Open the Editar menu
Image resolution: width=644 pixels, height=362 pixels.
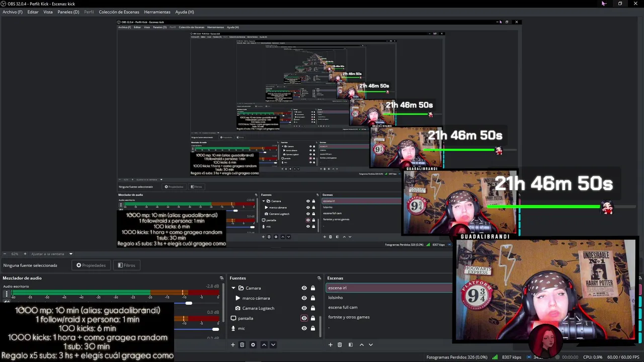pyautogui.click(x=33, y=12)
